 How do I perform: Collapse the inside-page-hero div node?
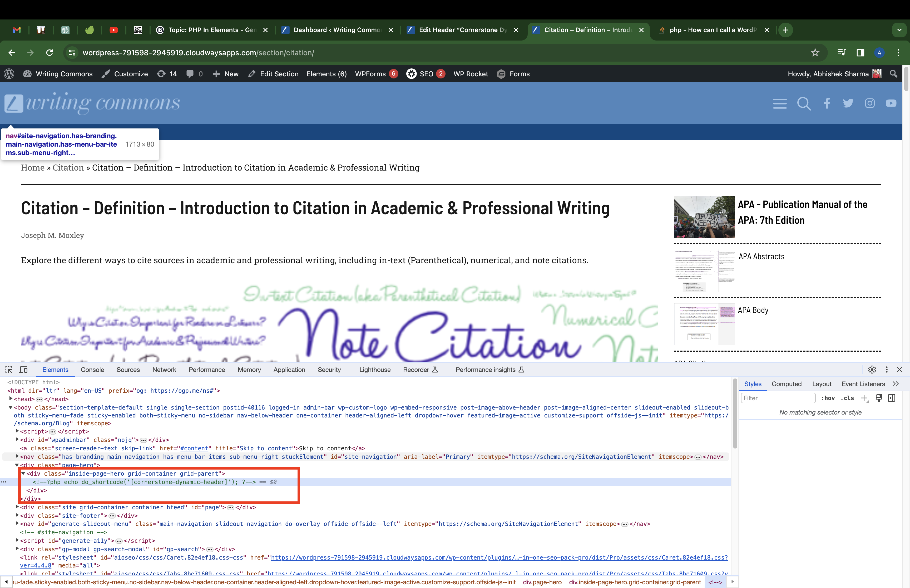[23, 474]
